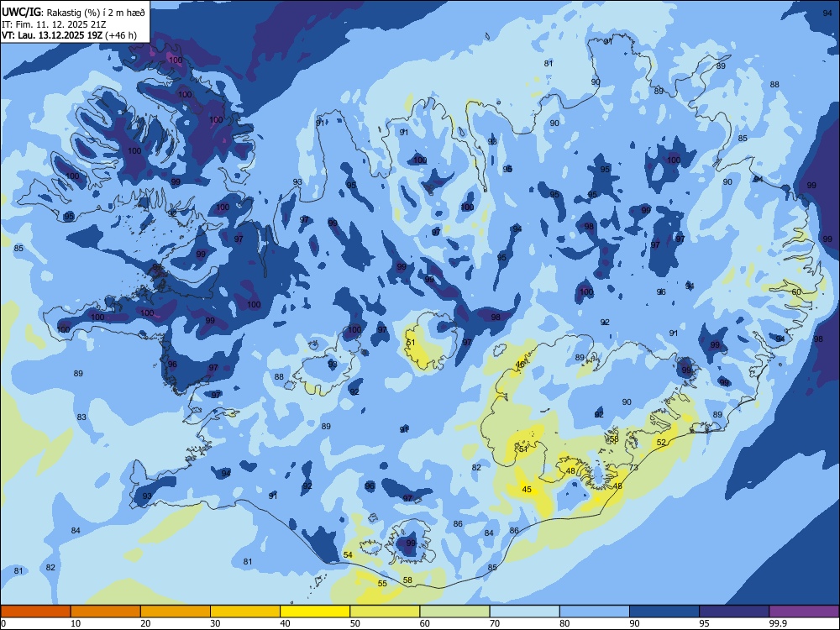Choose the 60–70 yellow-green legend swatch

[x=454, y=612]
